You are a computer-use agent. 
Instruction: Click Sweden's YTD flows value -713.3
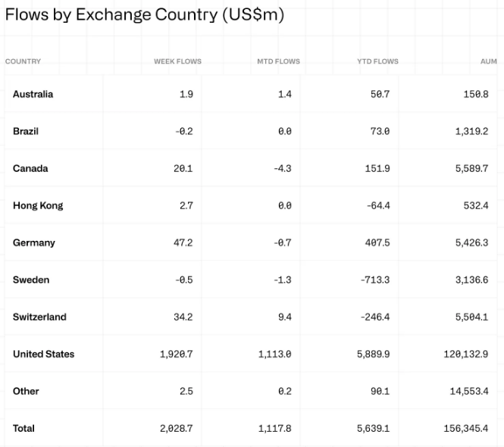pos(375,280)
